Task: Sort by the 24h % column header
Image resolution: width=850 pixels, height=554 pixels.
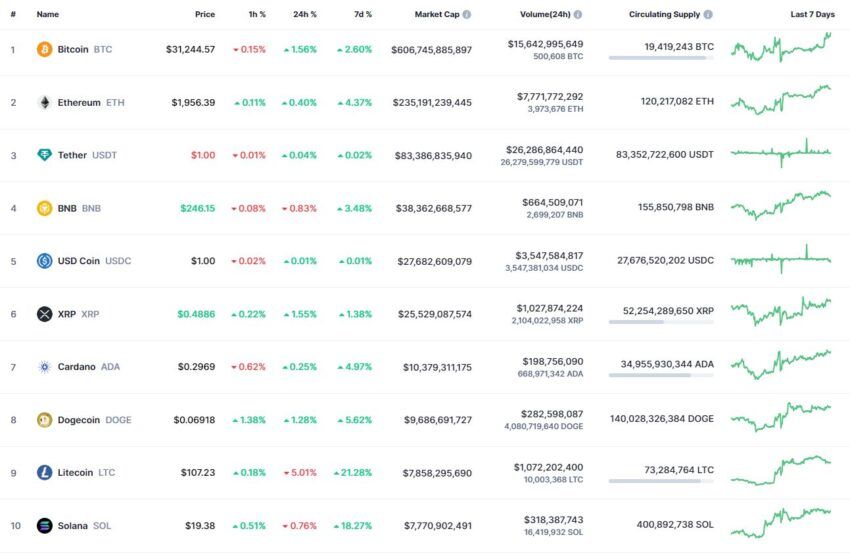Action: pos(305,15)
